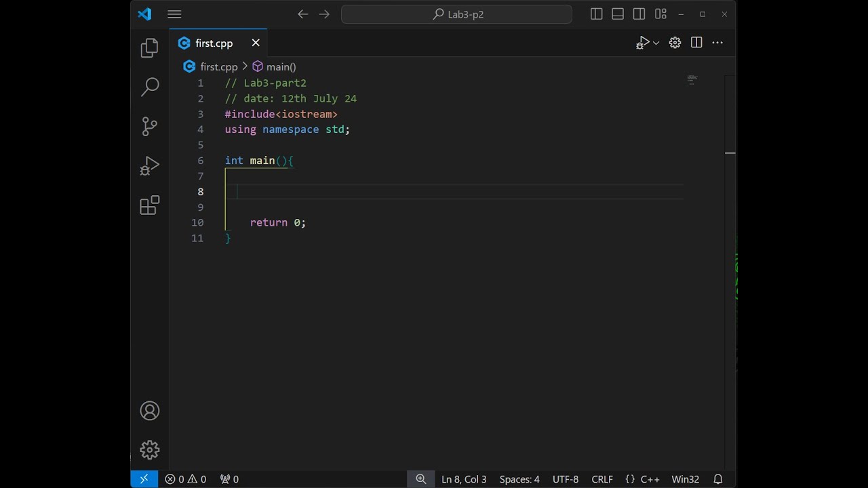Click the Spaces: 4 indentation status item

click(519, 479)
